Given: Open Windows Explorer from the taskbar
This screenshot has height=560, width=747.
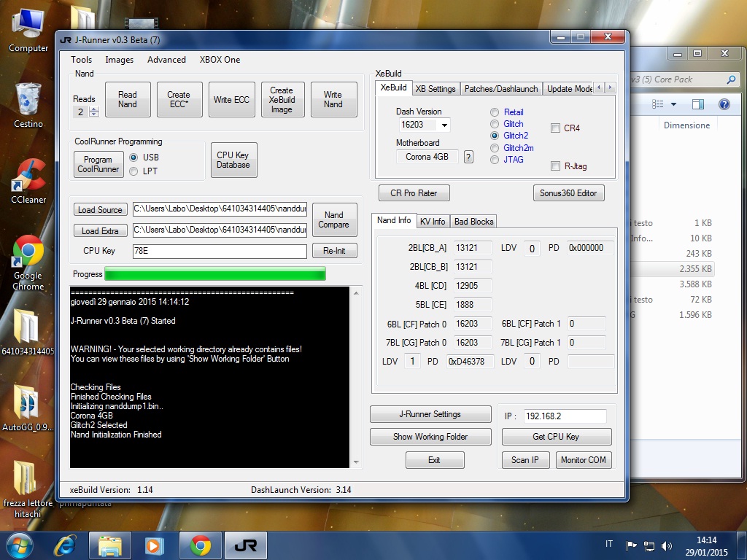Looking at the screenshot, I should tap(110, 545).
